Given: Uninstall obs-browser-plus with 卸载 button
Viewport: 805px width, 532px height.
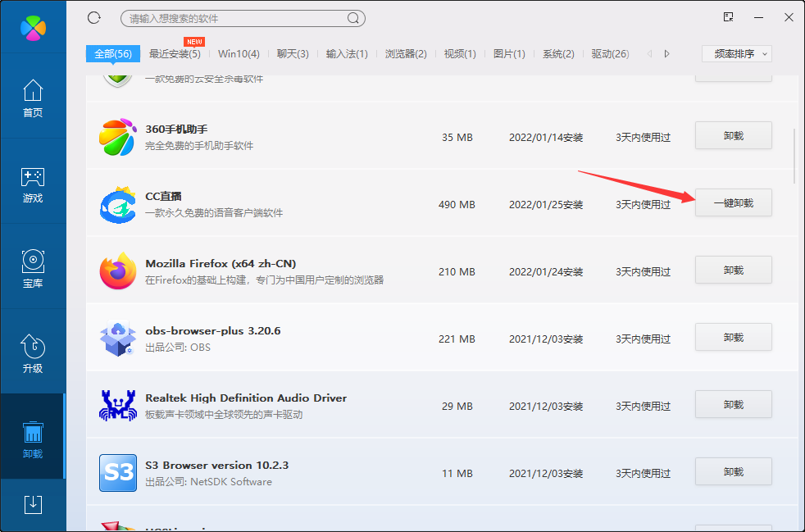Looking at the screenshot, I should (x=734, y=338).
